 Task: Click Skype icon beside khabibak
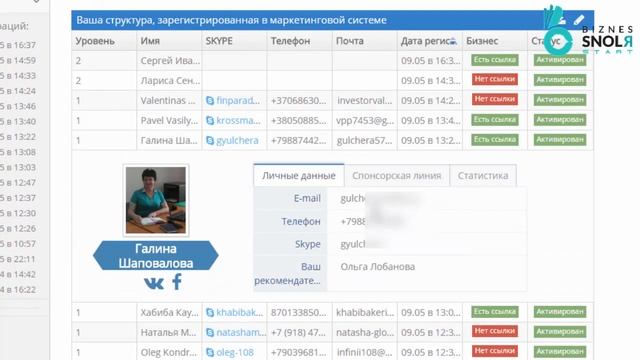pyautogui.click(x=210, y=313)
